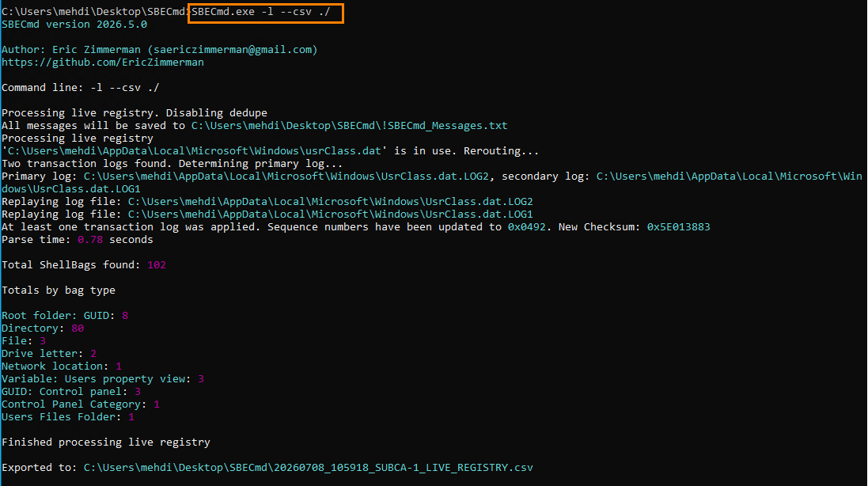Click the 'Control Panel Category: 1' line

pyautogui.click(x=81, y=404)
